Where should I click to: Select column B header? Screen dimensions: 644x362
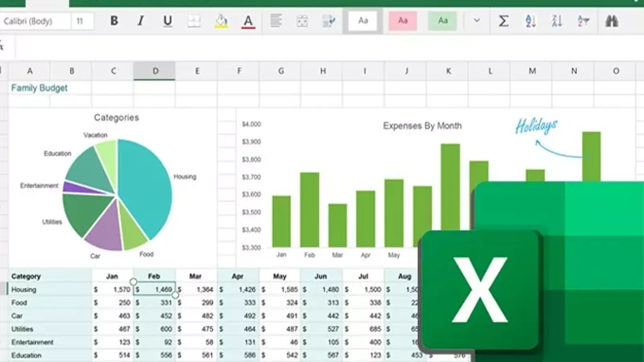click(x=71, y=71)
